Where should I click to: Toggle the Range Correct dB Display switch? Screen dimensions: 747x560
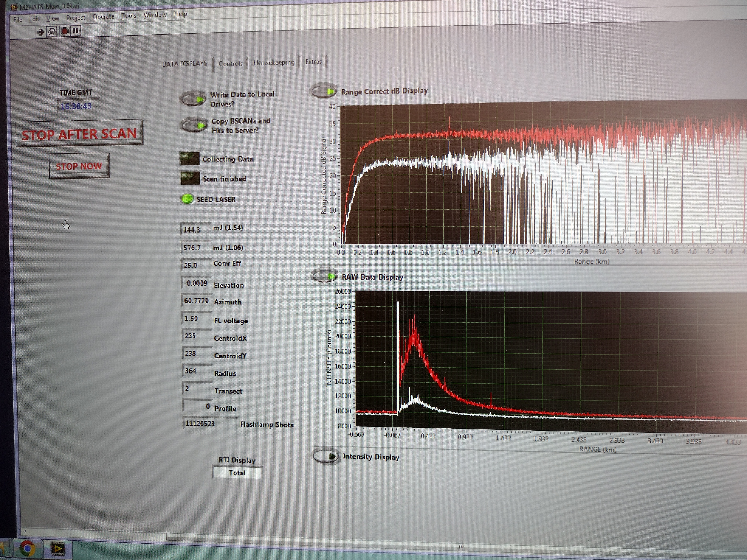(323, 91)
